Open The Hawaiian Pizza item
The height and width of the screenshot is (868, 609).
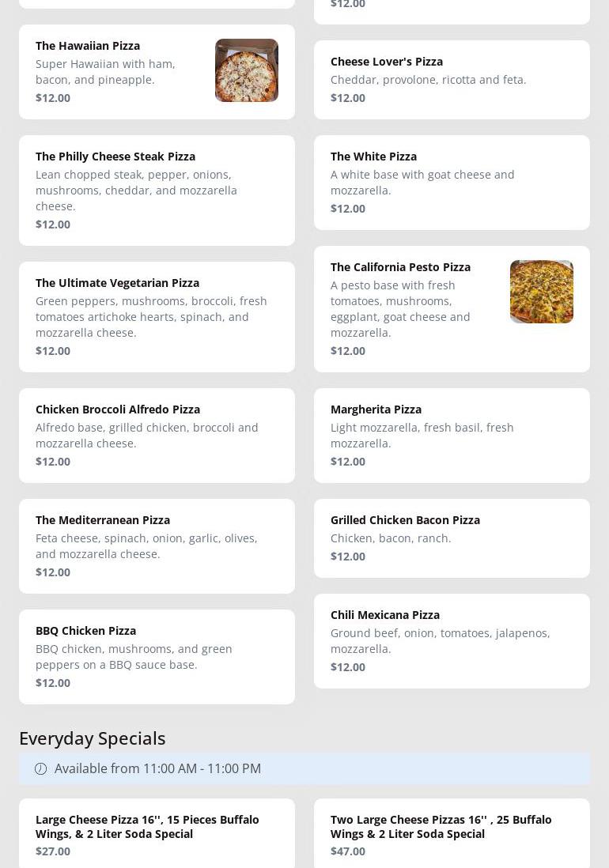pyautogui.click(x=88, y=46)
